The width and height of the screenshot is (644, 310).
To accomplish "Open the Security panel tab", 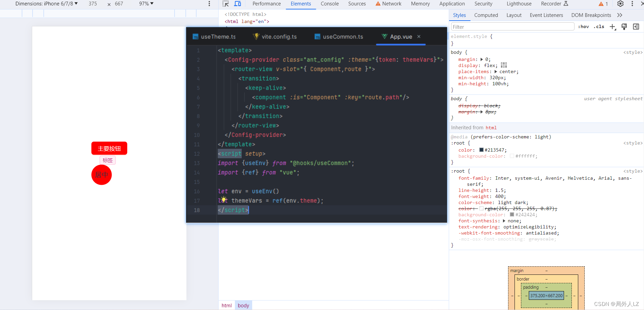I will pyautogui.click(x=483, y=4).
